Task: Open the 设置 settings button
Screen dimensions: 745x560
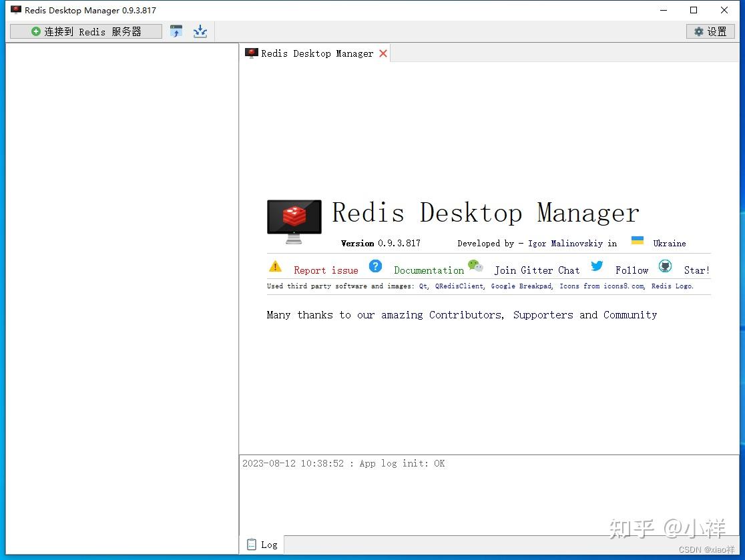Action: pyautogui.click(x=710, y=31)
